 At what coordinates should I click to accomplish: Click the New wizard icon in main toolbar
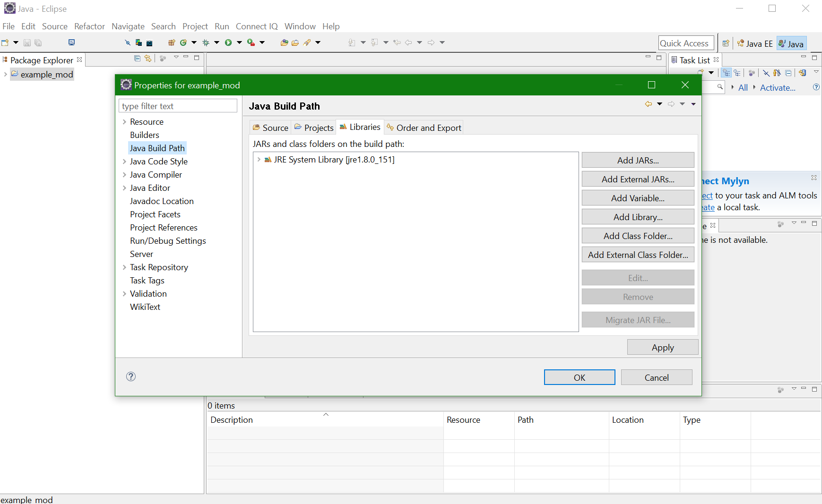click(x=5, y=43)
